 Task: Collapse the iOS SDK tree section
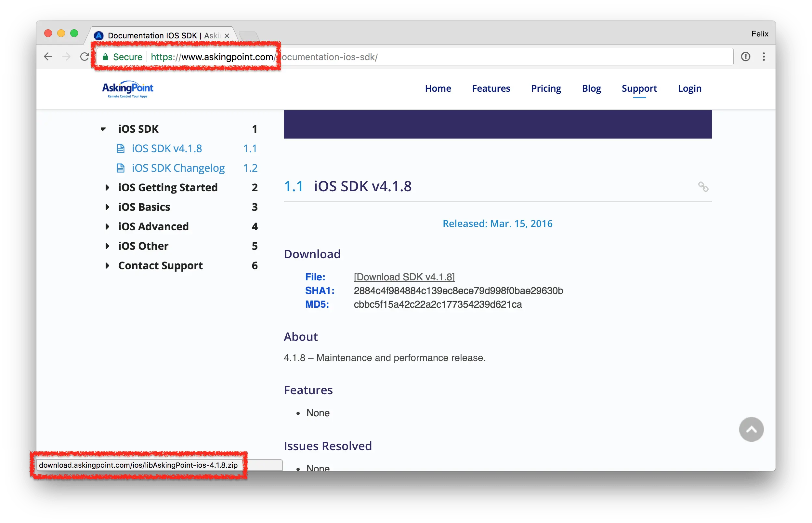pyautogui.click(x=103, y=129)
